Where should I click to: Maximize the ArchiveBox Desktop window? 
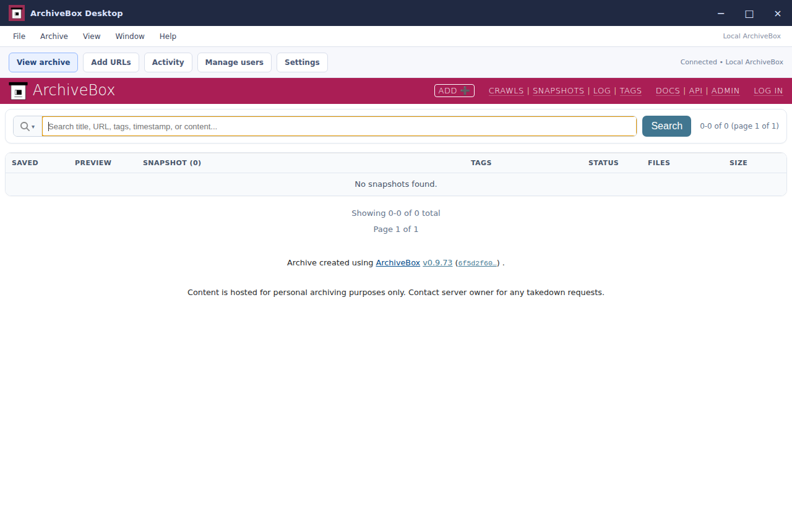[x=749, y=14]
